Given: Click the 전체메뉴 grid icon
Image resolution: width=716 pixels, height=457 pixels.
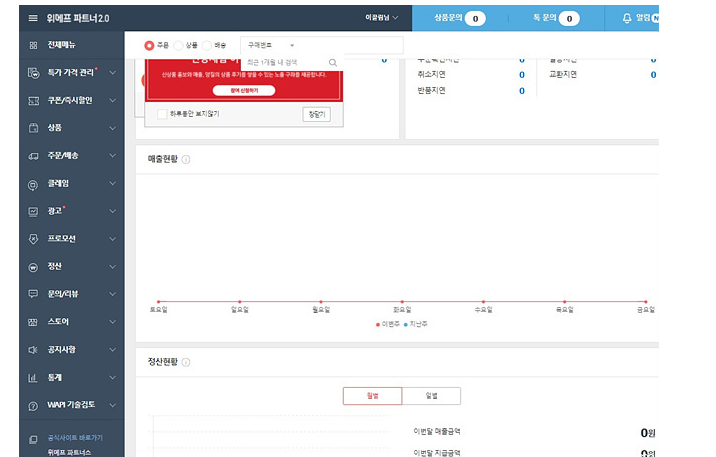Looking at the screenshot, I should pyautogui.click(x=33, y=45).
